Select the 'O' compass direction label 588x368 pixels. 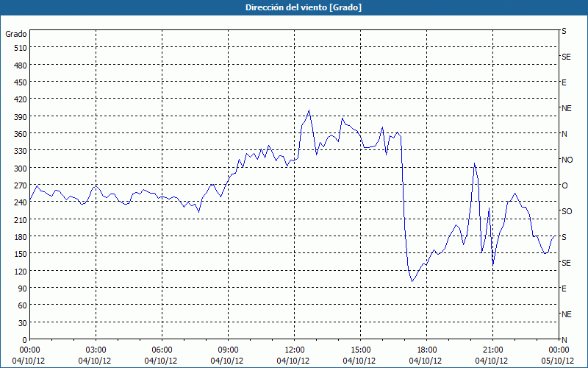[564, 185]
